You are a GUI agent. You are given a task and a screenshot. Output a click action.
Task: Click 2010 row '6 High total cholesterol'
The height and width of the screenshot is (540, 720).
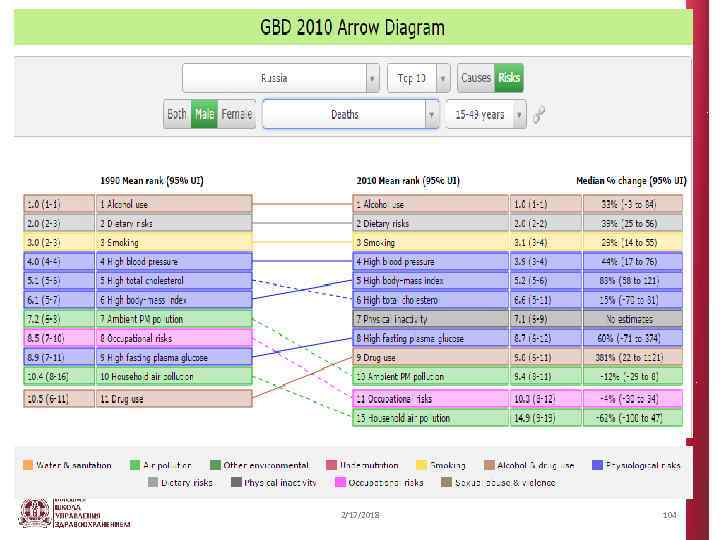click(x=431, y=300)
